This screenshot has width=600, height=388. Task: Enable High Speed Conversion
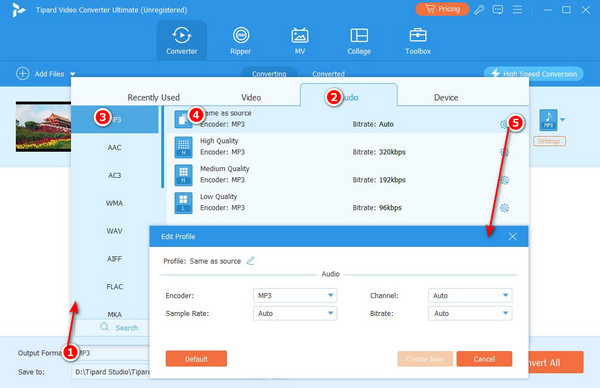[x=534, y=73]
